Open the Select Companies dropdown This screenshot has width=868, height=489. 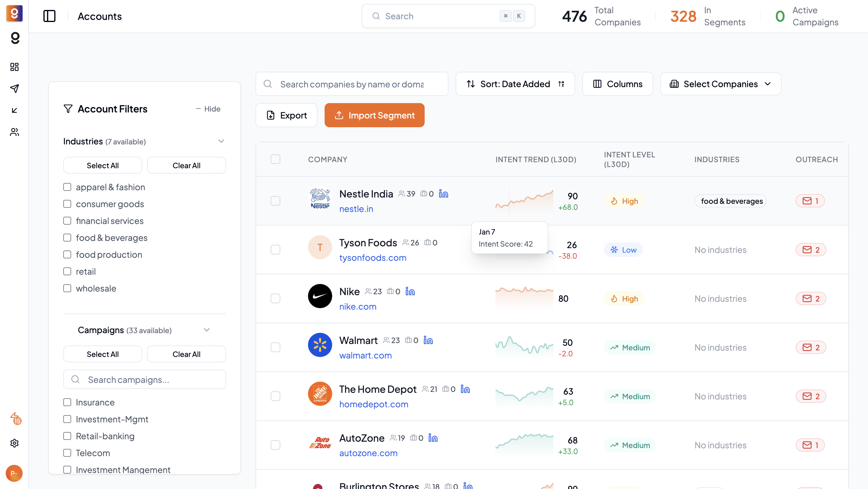pos(720,84)
